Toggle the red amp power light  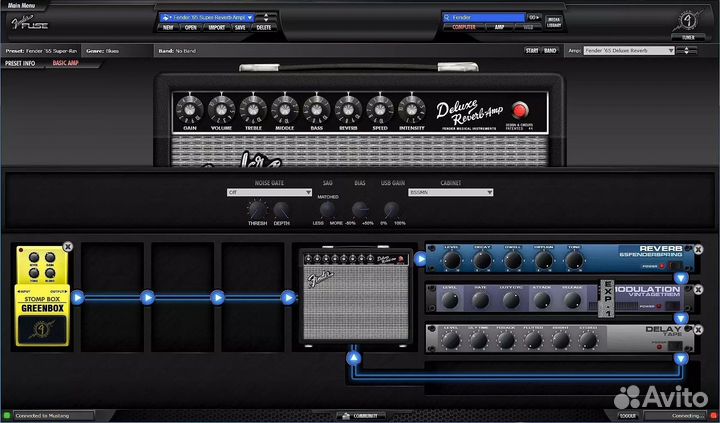tap(520, 110)
